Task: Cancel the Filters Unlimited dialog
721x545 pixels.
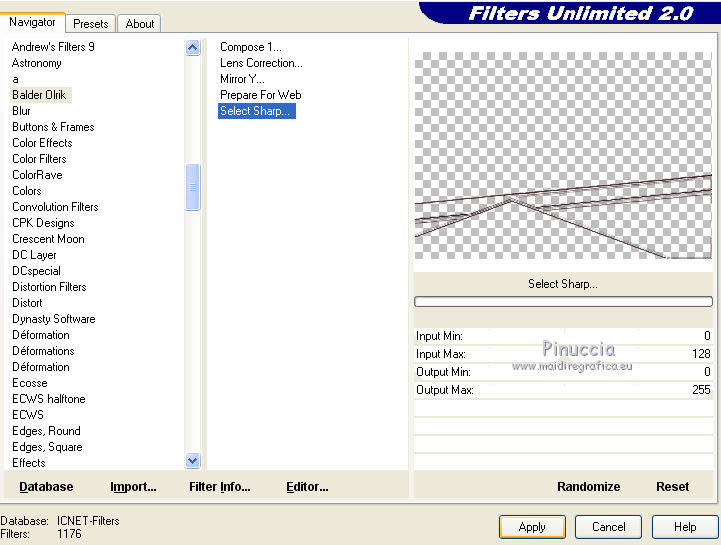Action: click(608, 527)
